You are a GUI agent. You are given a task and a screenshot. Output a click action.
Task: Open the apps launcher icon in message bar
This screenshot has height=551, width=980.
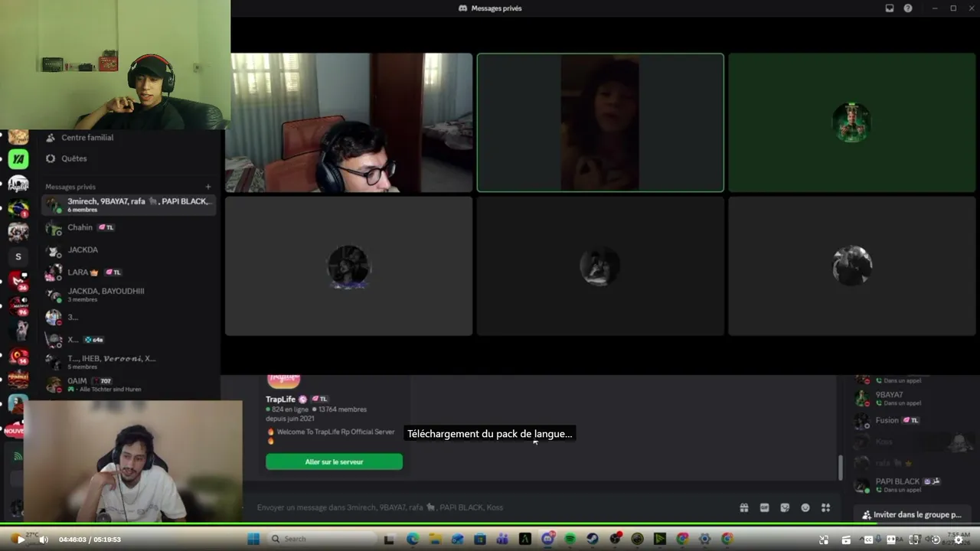point(825,507)
